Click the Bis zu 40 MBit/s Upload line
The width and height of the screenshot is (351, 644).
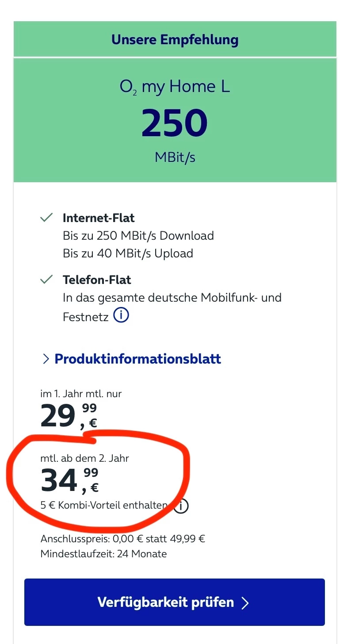point(128,253)
